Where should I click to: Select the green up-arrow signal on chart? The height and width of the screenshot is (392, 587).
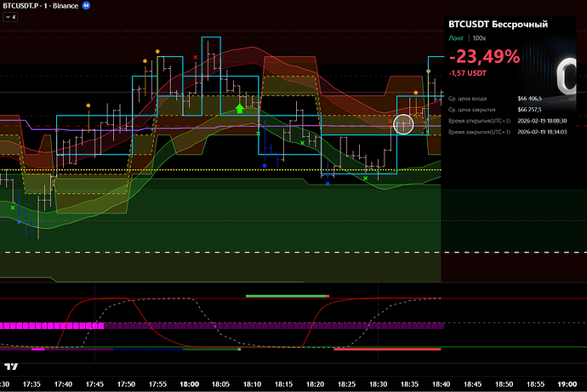pyautogui.click(x=241, y=108)
